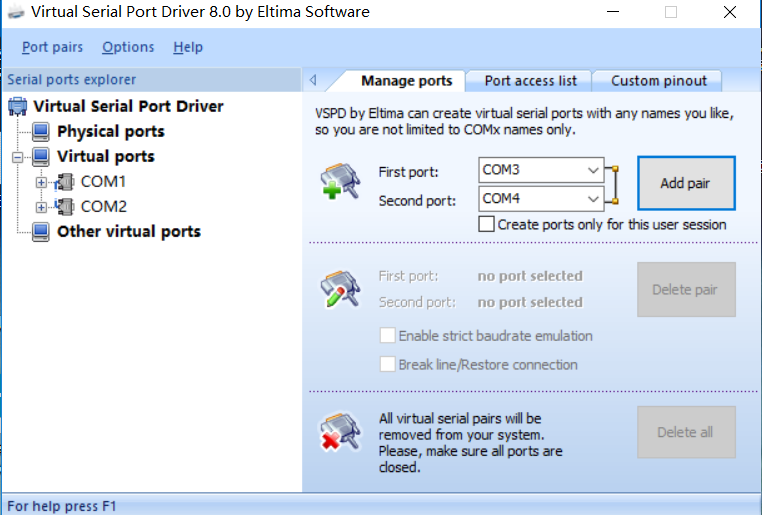This screenshot has width=762, height=515.
Task: Open the Second port COM4 dropdown
Action: coord(592,199)
